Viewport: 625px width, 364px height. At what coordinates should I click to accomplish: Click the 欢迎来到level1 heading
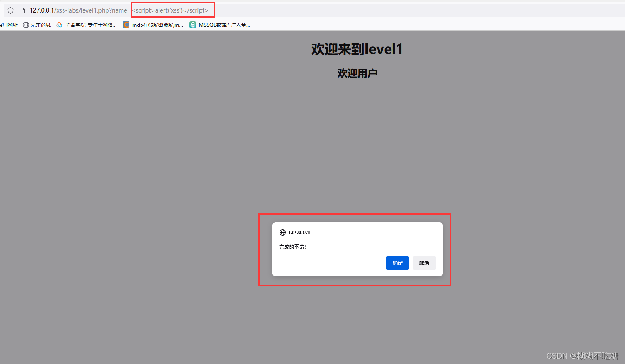pyautogui.click(x=357, y=49)
